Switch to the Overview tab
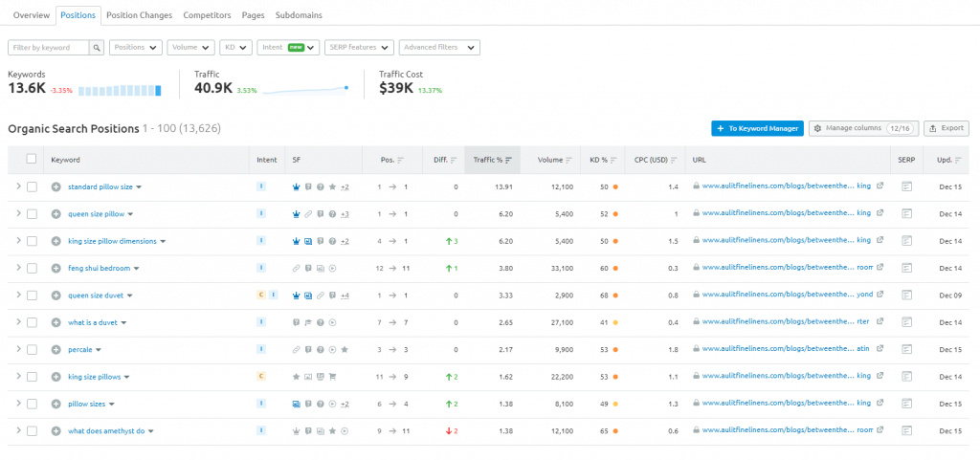This screenshot has width=980, height=460. (32, 15)
